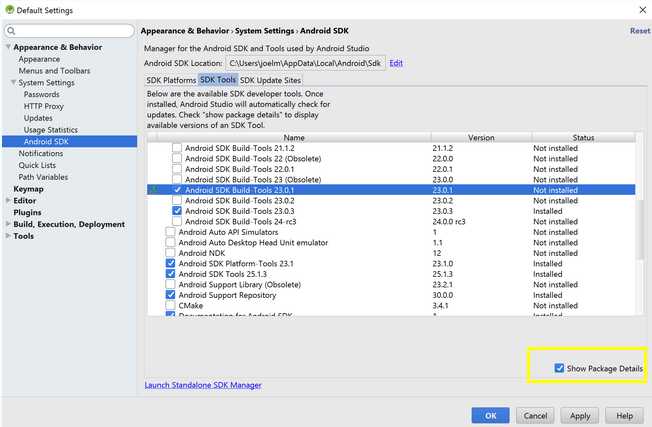The height and width of the screenshot is (427, 652).
Task: Click the search magnifier icon
Action: point(11,31)
